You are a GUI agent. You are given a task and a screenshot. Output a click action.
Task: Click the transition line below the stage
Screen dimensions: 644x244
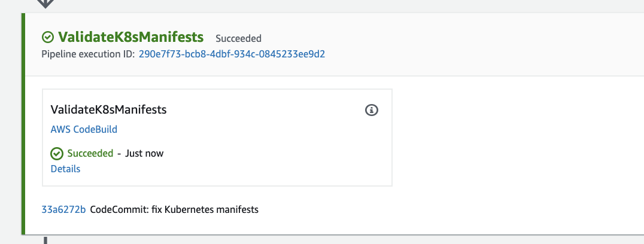click(45, 240)
